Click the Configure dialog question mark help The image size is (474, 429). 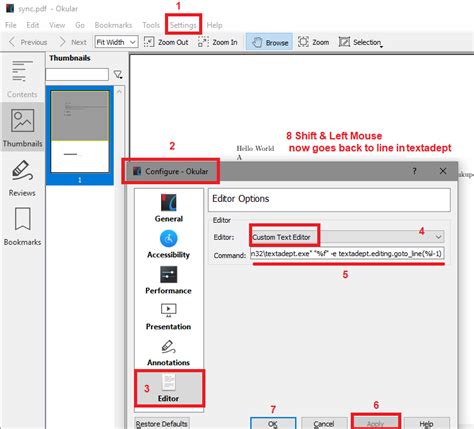point(414,171)
